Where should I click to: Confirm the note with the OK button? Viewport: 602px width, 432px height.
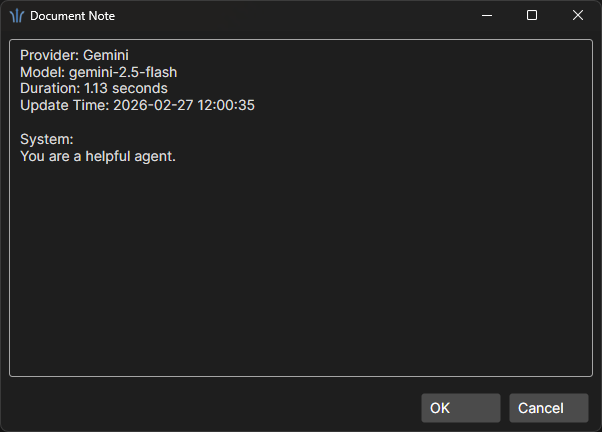coord(460,408)
